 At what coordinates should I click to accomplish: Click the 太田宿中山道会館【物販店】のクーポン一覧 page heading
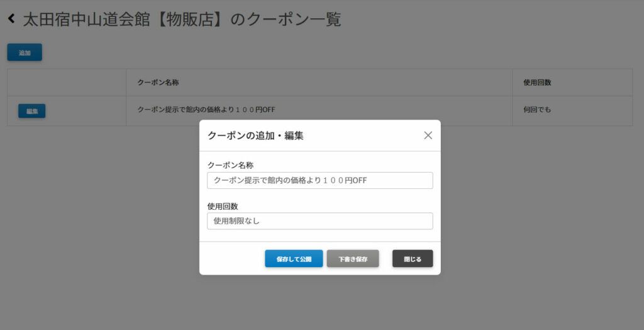[x=182, y=20]
